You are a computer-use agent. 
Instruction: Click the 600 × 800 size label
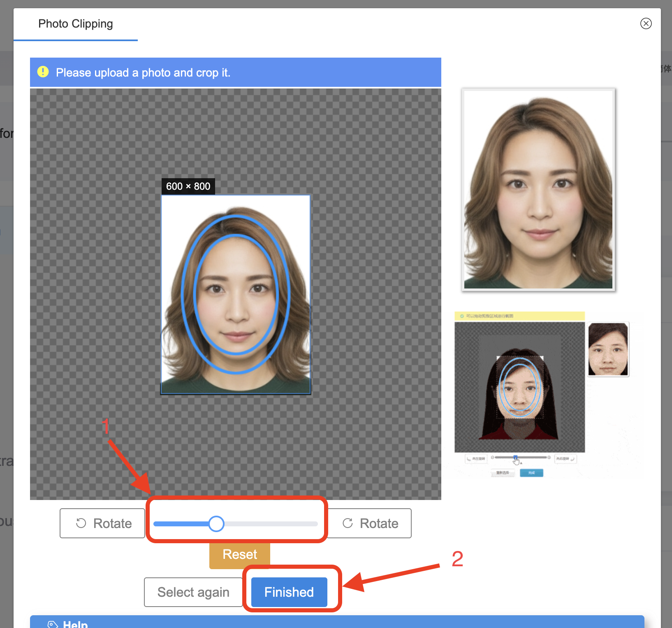point(188,186)
